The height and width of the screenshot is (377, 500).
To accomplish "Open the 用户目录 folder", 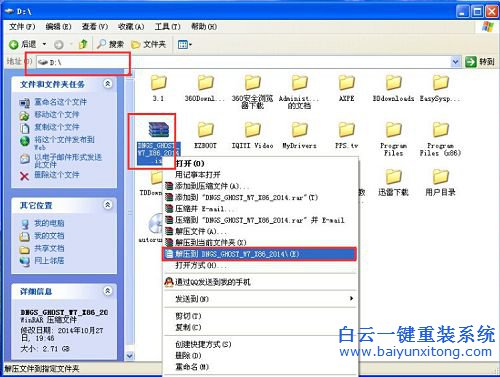I will point(440,182).
